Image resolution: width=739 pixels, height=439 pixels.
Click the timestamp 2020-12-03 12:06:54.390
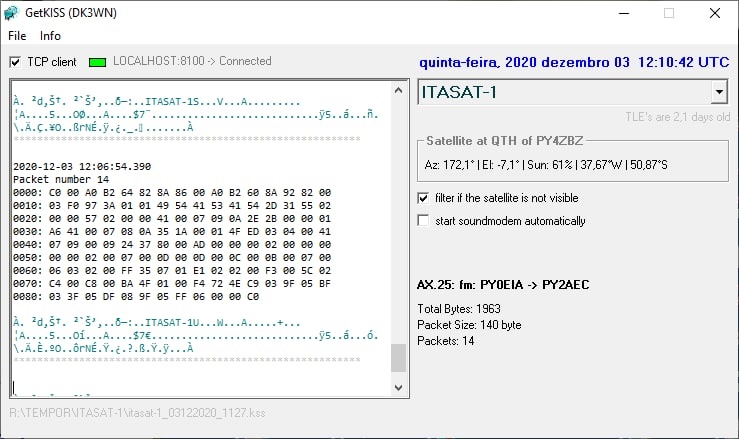(82, 166)
